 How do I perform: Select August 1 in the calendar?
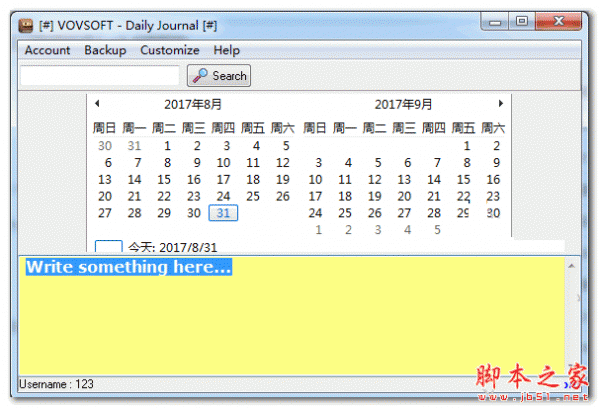tap(167, 146)
